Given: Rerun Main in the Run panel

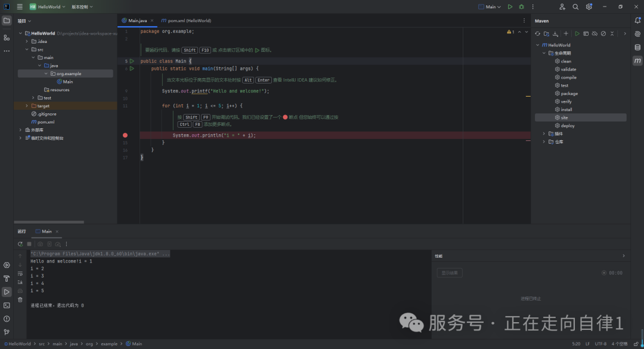Looking at the screenshot, I should pos(20,244).
